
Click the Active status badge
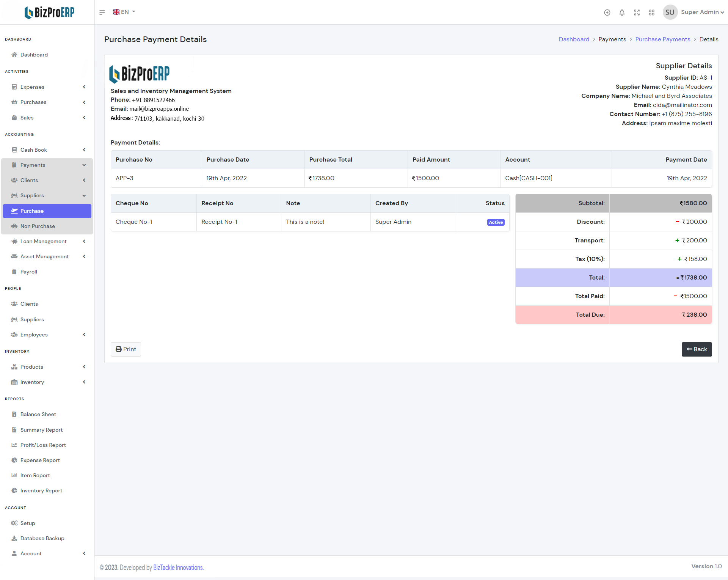click(x=496, y=222)
